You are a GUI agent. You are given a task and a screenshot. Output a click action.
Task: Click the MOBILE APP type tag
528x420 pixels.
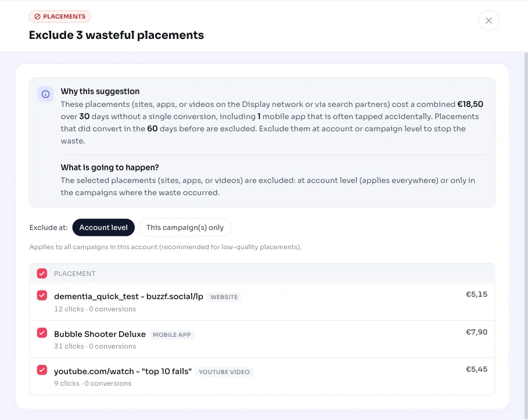click(172, 335)
